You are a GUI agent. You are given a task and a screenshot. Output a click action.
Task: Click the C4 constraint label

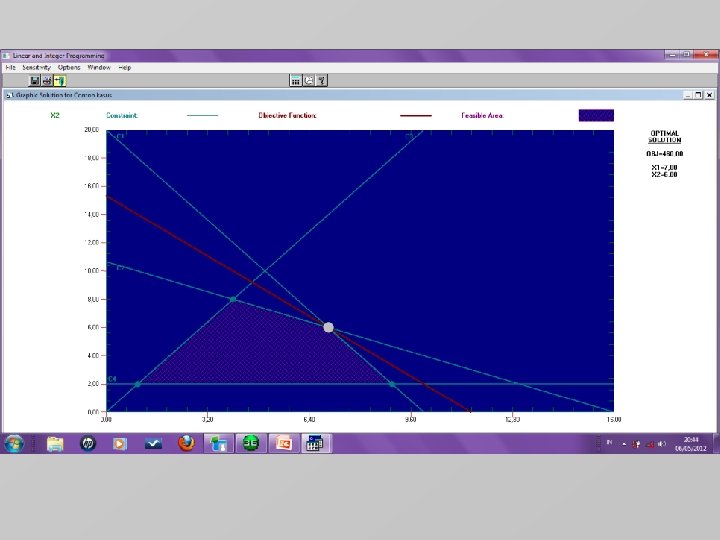coord(112,379)
